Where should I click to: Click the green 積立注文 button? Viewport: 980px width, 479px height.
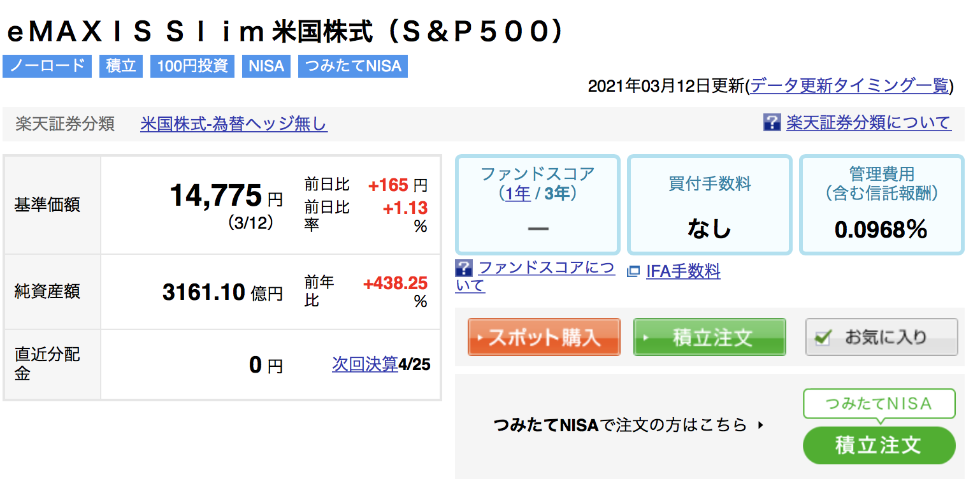coord(710,337)
